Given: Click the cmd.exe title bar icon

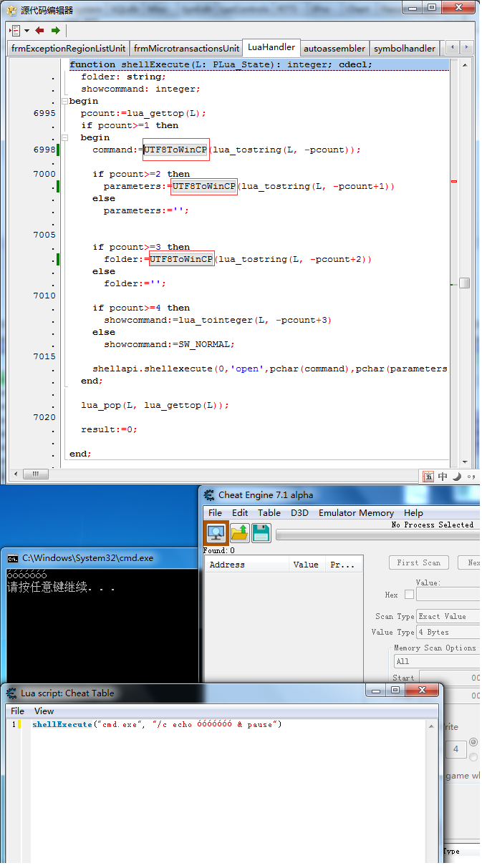Looking at the screenshot, I should (x=13, y=558).
